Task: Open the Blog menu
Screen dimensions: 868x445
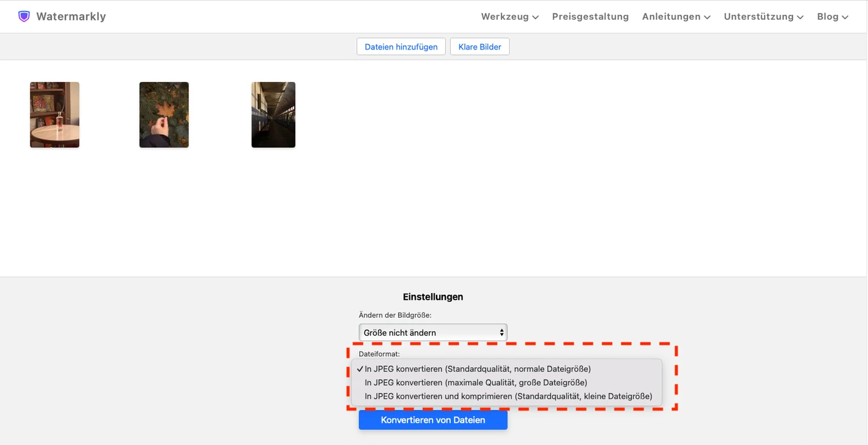Action: (x=832, y=17)
